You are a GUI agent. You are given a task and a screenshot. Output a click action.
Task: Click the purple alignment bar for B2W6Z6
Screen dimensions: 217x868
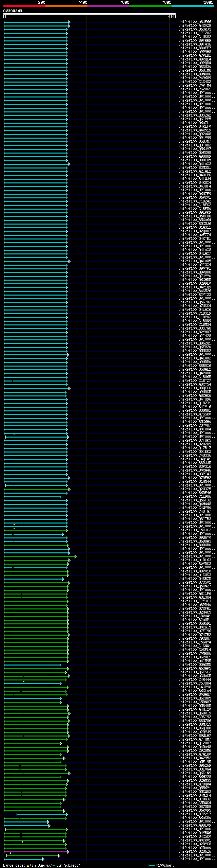coord(37,852)
